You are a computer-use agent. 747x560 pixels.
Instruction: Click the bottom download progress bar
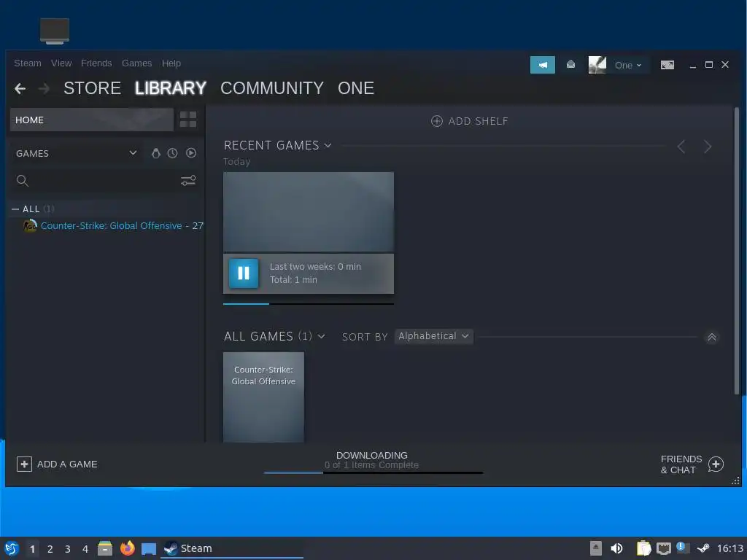tap(373, 472)
